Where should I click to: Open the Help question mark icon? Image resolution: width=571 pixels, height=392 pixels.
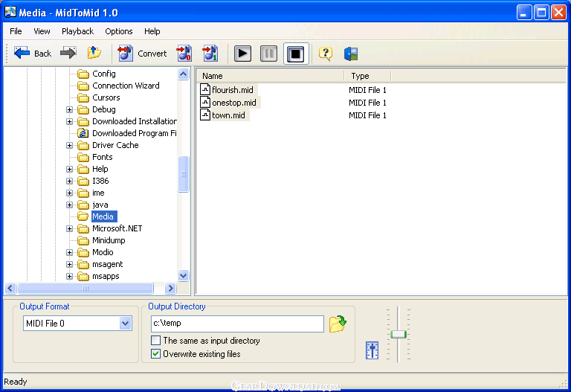[x=325, y=54]
